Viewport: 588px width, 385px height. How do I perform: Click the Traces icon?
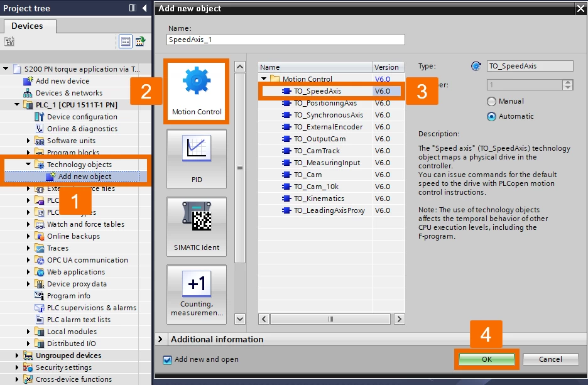tap(40, 248)
